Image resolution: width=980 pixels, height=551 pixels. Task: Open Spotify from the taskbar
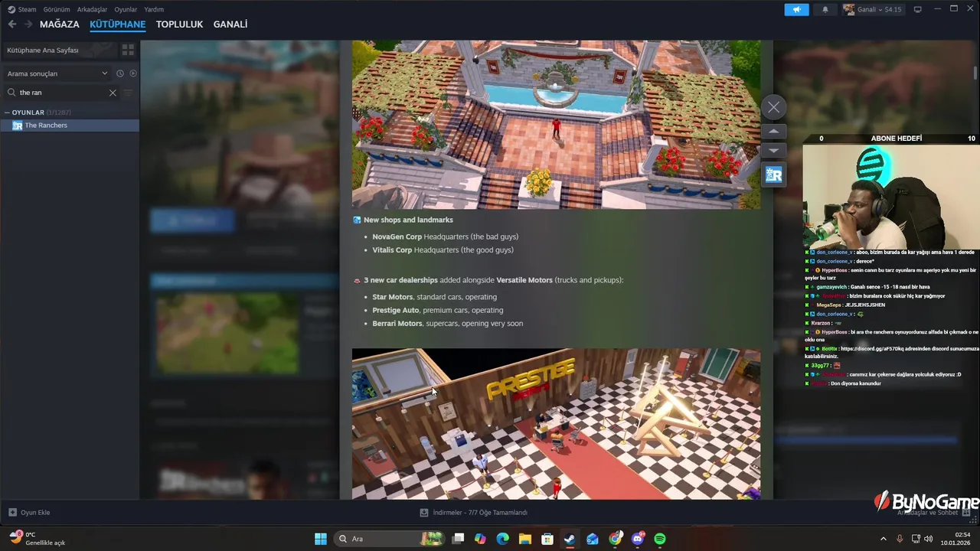(660, 539)
